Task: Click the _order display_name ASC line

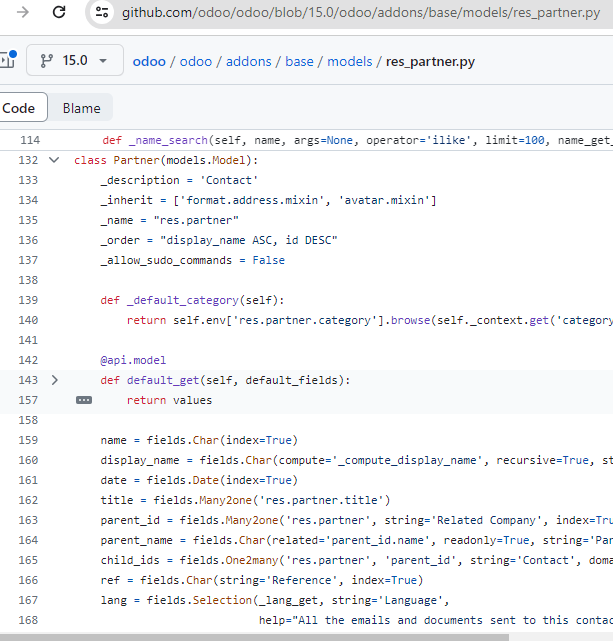Action: click(219, 240)
